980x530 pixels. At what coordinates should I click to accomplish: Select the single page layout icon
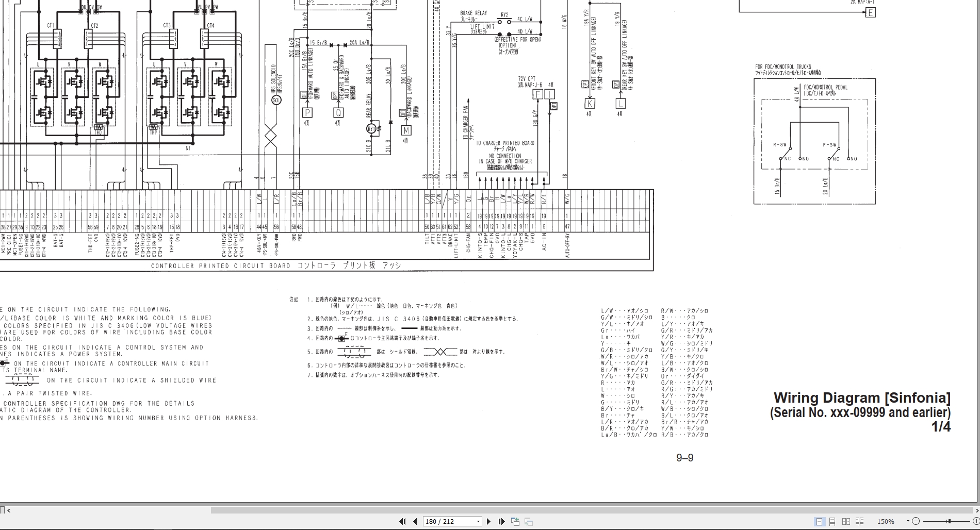pos(819,521)
